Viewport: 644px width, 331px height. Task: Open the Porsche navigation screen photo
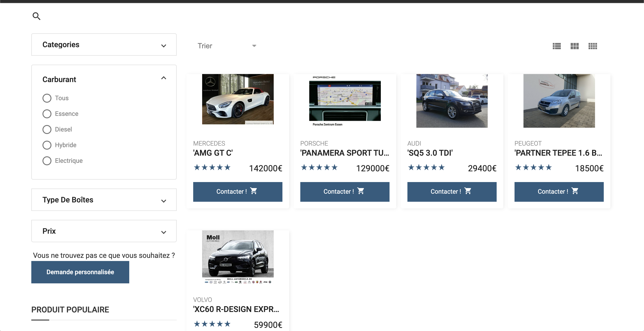coord(345,100)
